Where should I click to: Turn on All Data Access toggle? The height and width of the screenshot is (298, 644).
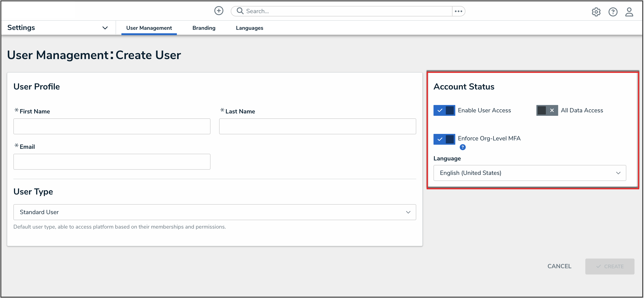[x=547, y=110]
